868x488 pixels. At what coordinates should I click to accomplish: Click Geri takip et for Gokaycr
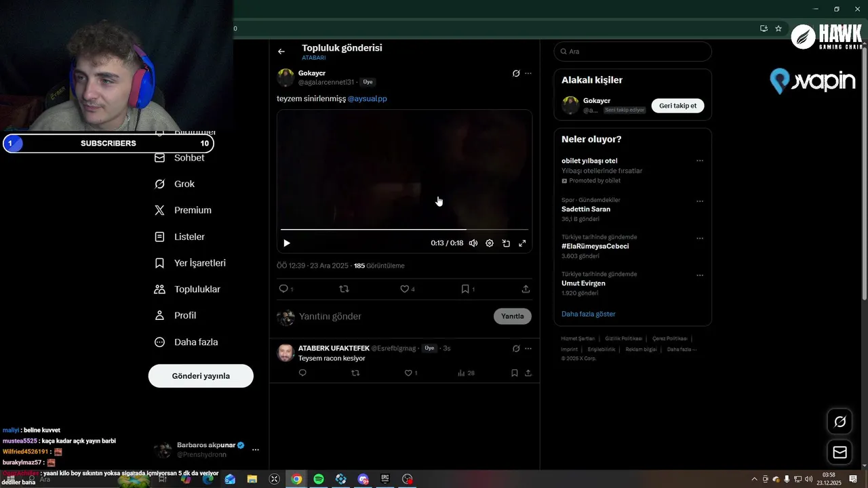point(678,106)
